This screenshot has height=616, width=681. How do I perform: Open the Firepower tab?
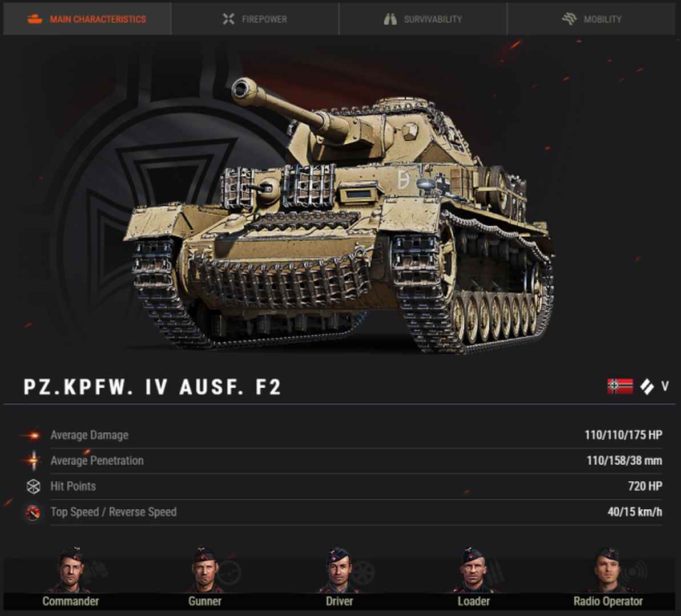(255, 19)
